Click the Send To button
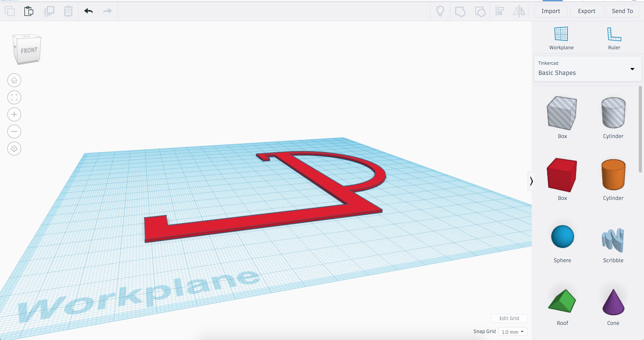The image size is (644, 340). tap(622, 11)
